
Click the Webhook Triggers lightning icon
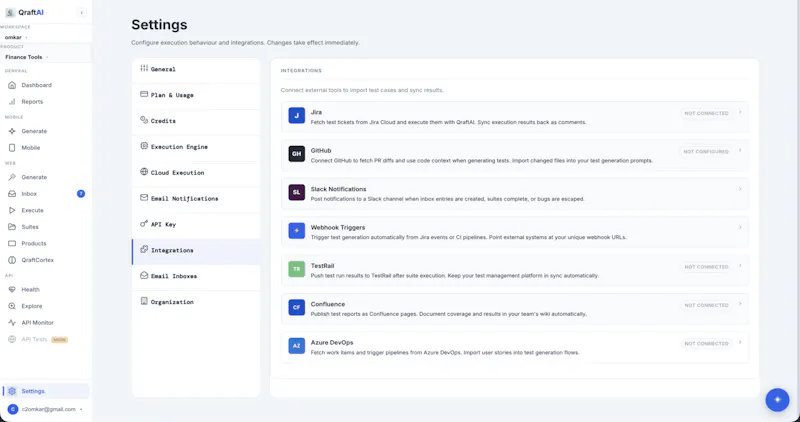[x=296, y=231]
